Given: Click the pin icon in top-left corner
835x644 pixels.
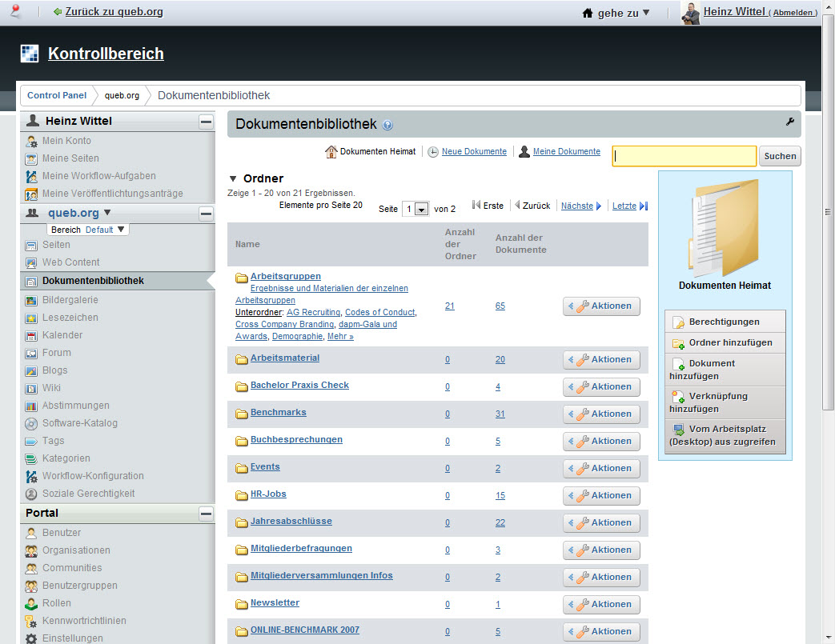Looking at the screenshot, I should [x=14, y=11].
